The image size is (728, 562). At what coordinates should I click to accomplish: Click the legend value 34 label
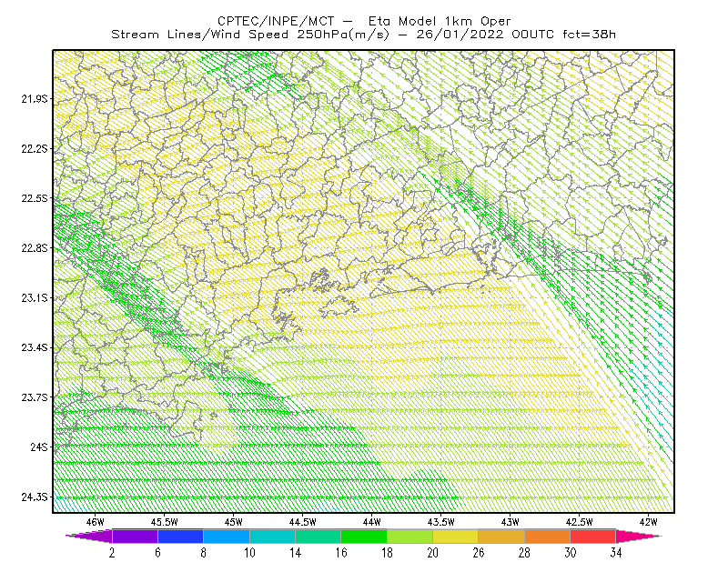click(616, 553)
